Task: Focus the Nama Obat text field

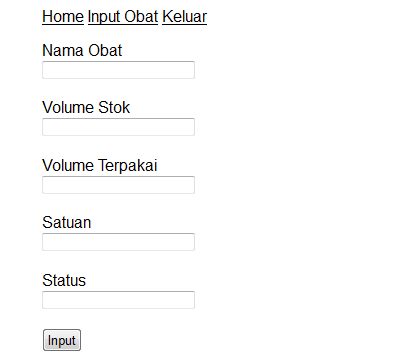Action: point(118,70)
